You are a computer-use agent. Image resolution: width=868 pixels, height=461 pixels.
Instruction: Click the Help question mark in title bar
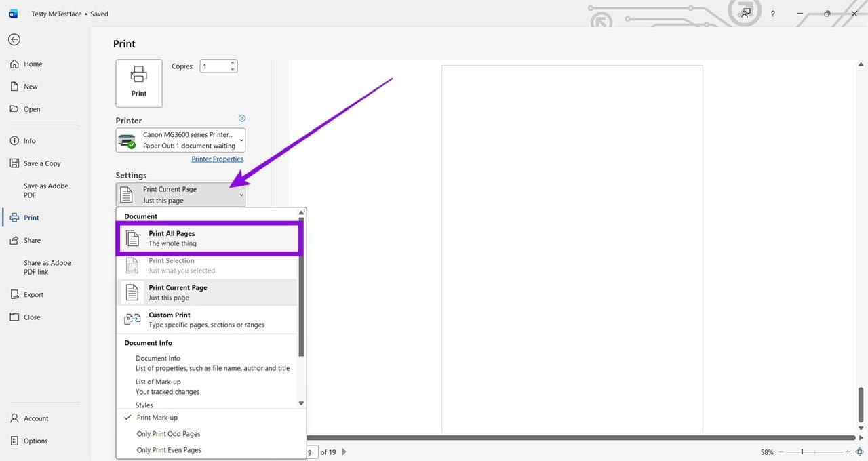(773, 14)
